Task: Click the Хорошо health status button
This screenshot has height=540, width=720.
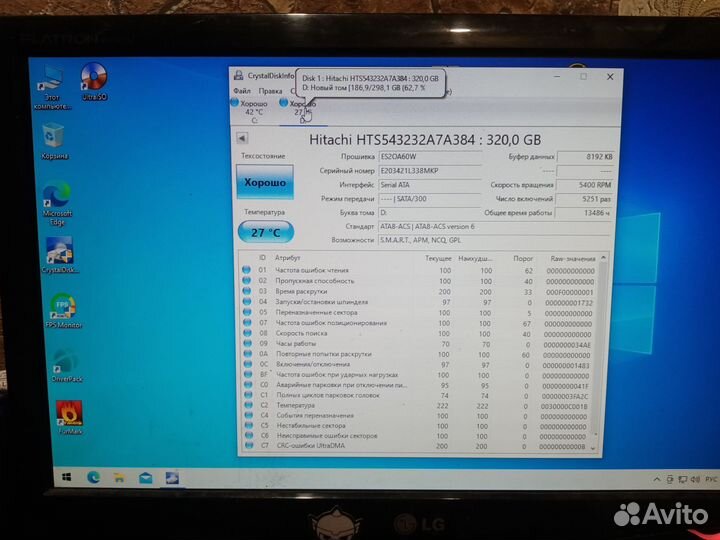Action: point(264,184)
